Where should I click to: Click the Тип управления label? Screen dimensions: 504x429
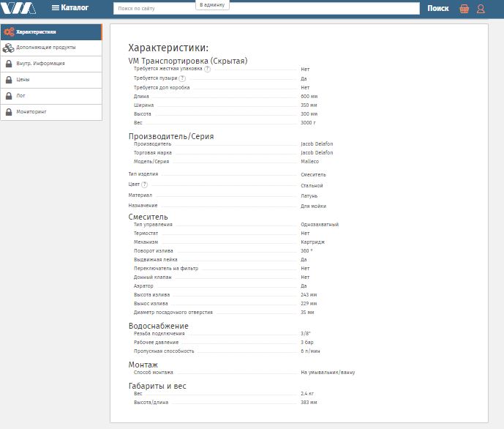pyautogui.click(x=153, y=225)
